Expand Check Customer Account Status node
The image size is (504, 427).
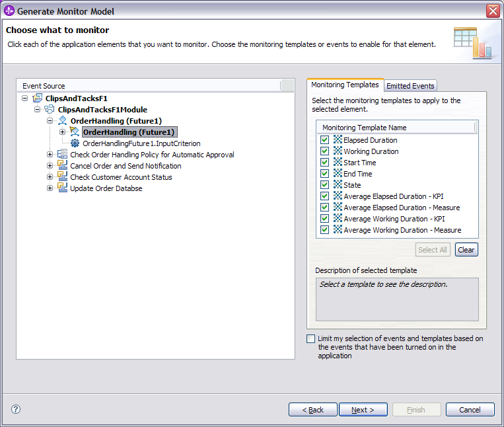[x=50, y=177]
